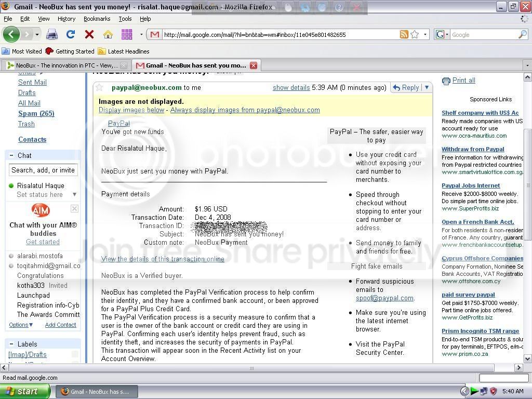Screen dimensions: 532x399
Task: Bookmark this page with the star icon
Action: click(x=414, y=34)
